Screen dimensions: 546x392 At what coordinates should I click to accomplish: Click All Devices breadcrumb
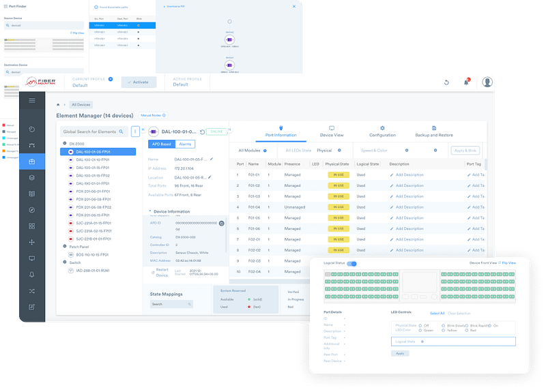(81, 105)
